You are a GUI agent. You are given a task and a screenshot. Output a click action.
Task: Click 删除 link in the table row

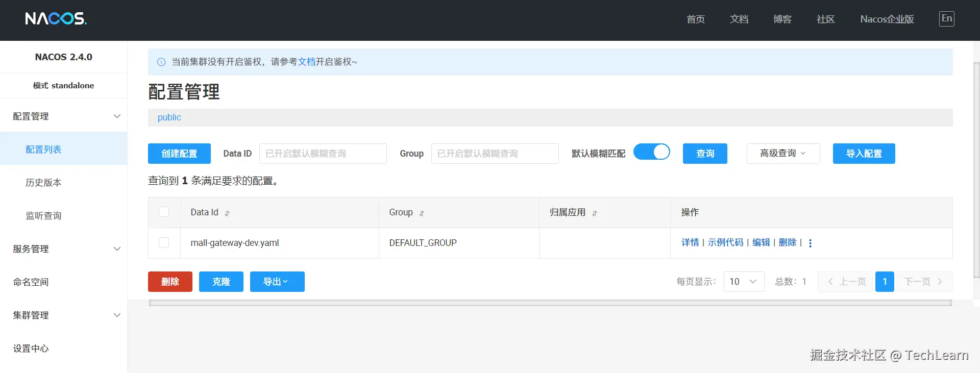pyautogui.click(x=788, y=242)
